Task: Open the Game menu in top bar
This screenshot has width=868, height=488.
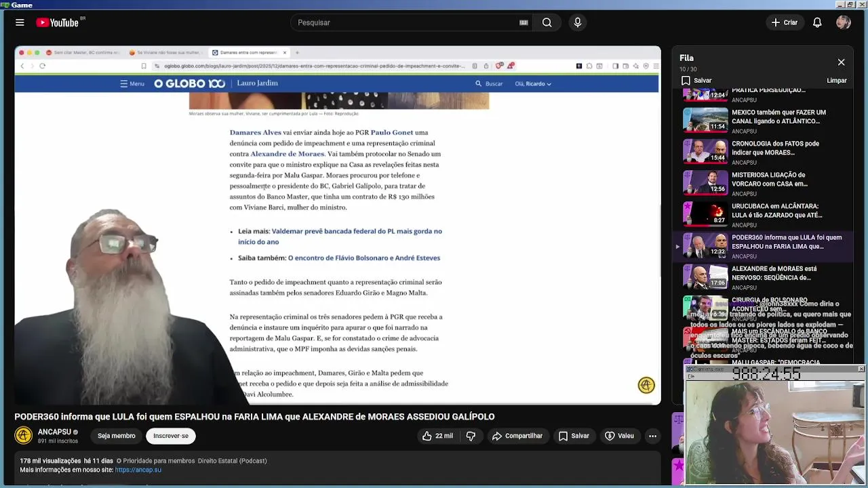Action: 22,5
